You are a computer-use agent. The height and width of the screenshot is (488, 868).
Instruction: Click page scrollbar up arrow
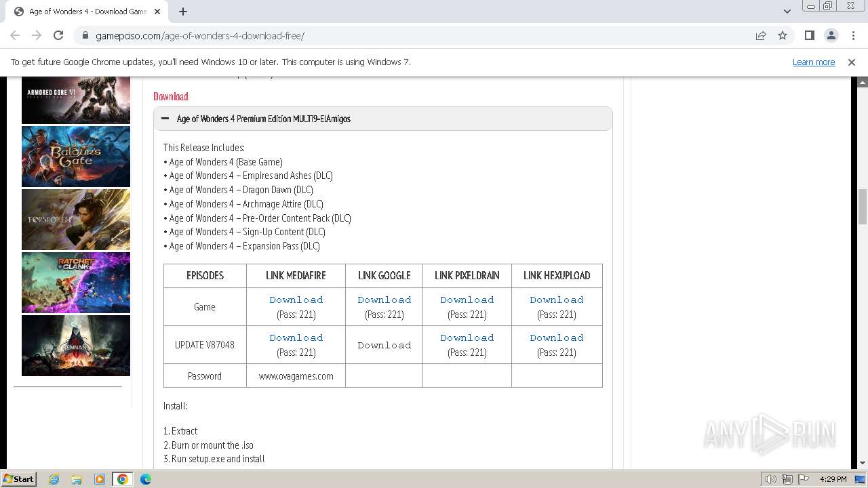(x=863, y=82)
